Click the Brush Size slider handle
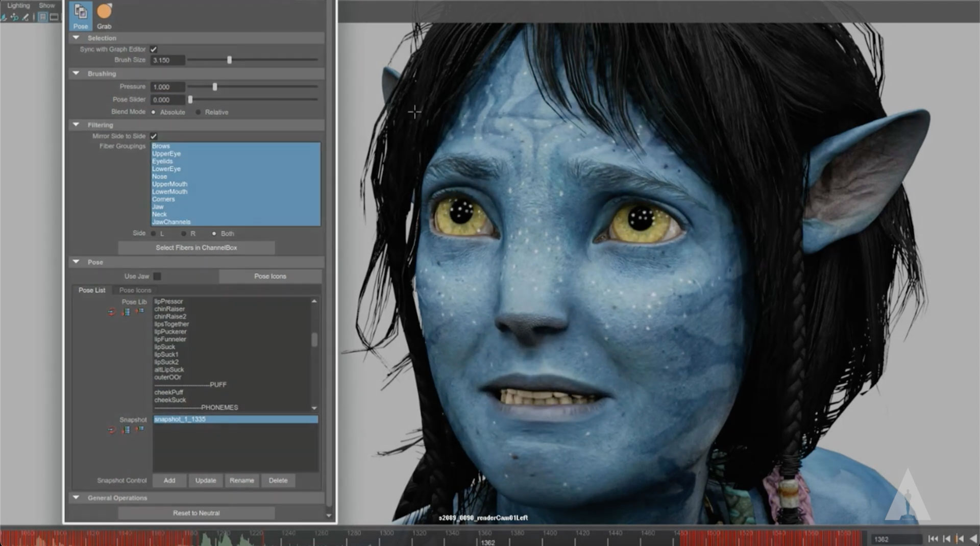The image size is (980, 546). [x=229, y=60]
